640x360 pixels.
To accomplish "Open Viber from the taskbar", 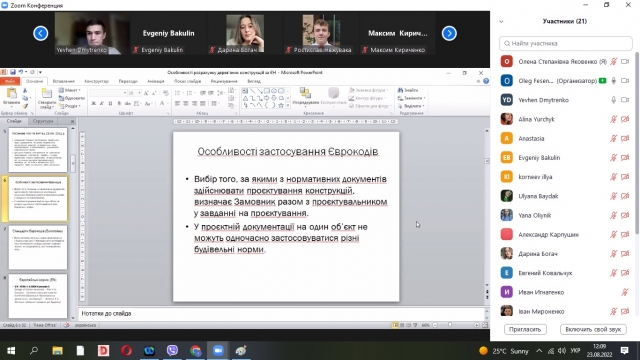I will point(172,351).
